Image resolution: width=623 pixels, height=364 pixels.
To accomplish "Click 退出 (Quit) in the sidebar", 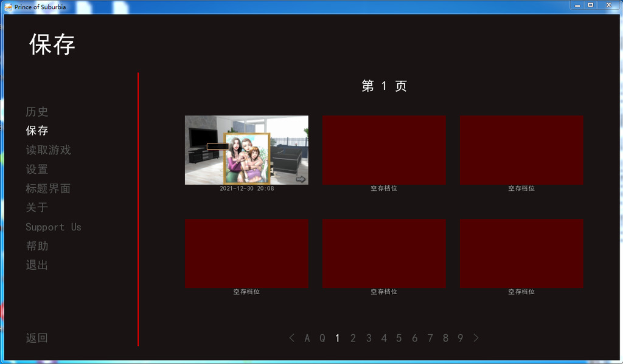I will (x=37, y=266).
